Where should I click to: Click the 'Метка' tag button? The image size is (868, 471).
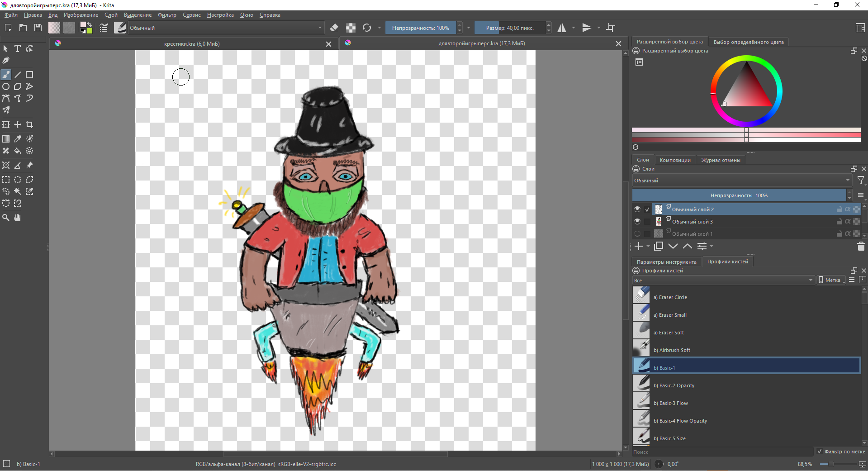[831, 280]
